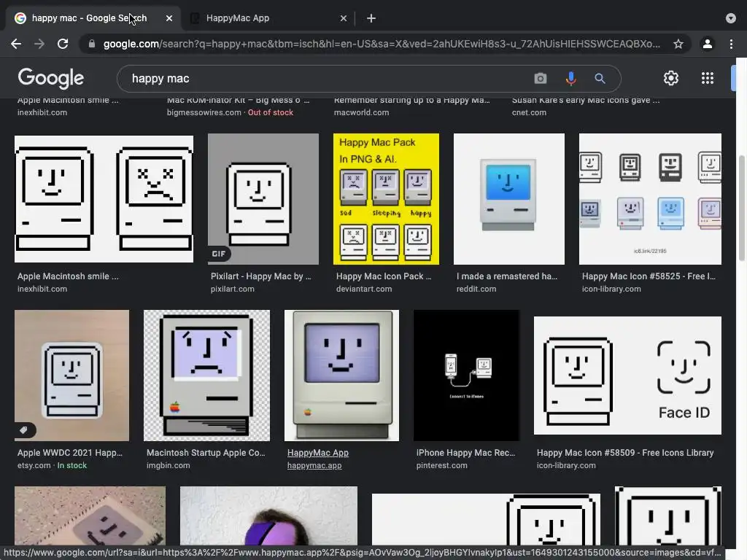Reload the current page

pyautogui.click(x=63, y=44)
